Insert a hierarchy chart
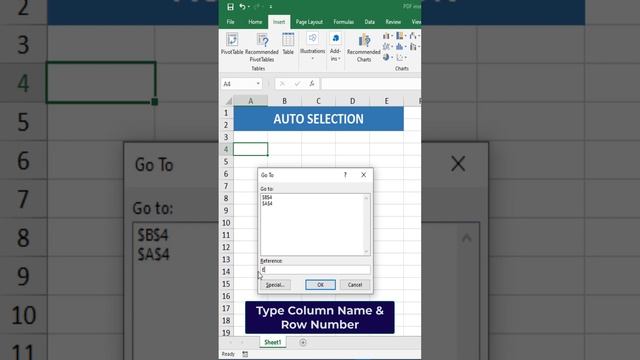The height and width of the screenshot is (360, 640). tap(401, 36)
